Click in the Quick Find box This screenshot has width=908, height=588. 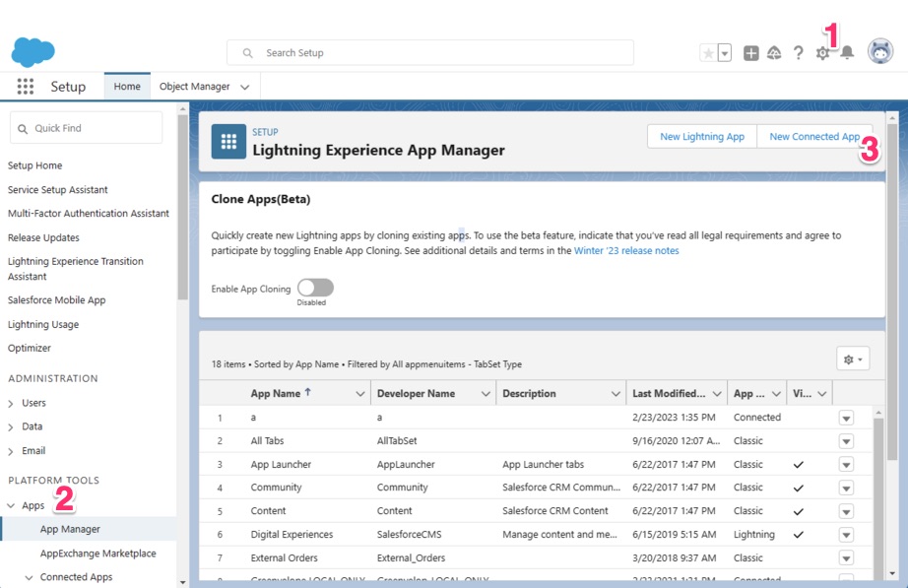coord(87,128)
